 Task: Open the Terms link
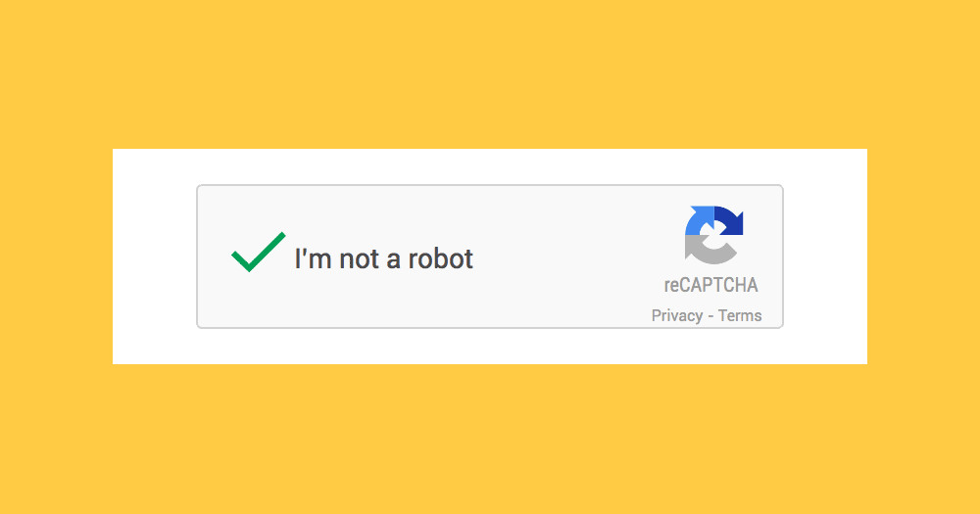click(x=740, y=315)
